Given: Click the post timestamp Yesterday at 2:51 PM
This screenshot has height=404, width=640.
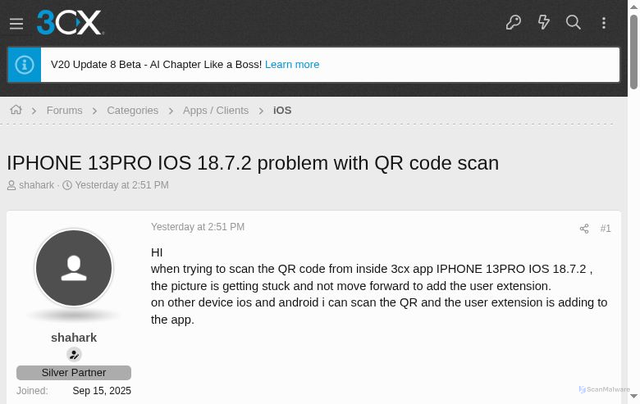Looking at the screenshot, I should click(198, 227).
